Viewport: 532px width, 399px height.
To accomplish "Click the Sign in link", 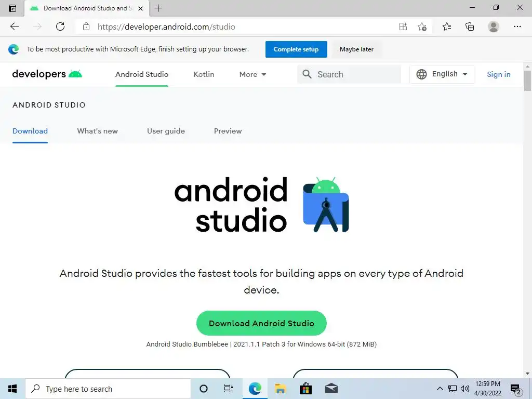I will (x=498, y=74).
